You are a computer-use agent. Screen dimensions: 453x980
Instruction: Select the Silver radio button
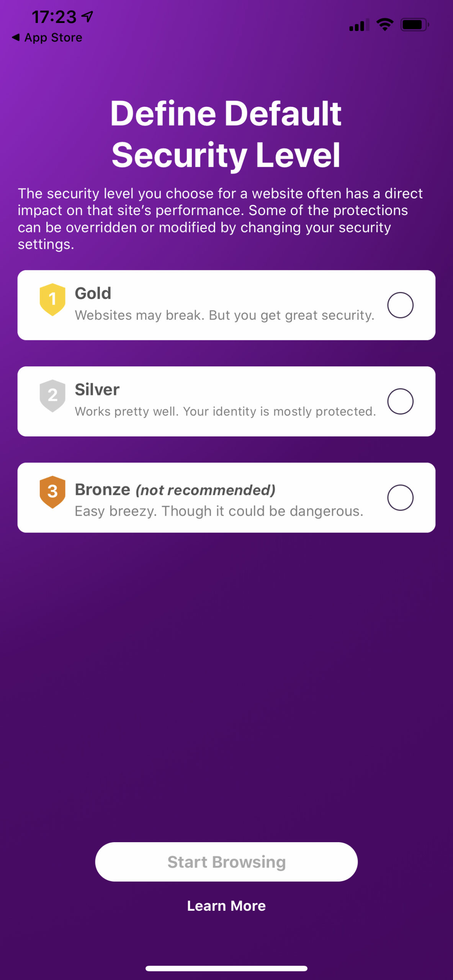[400, 401]
